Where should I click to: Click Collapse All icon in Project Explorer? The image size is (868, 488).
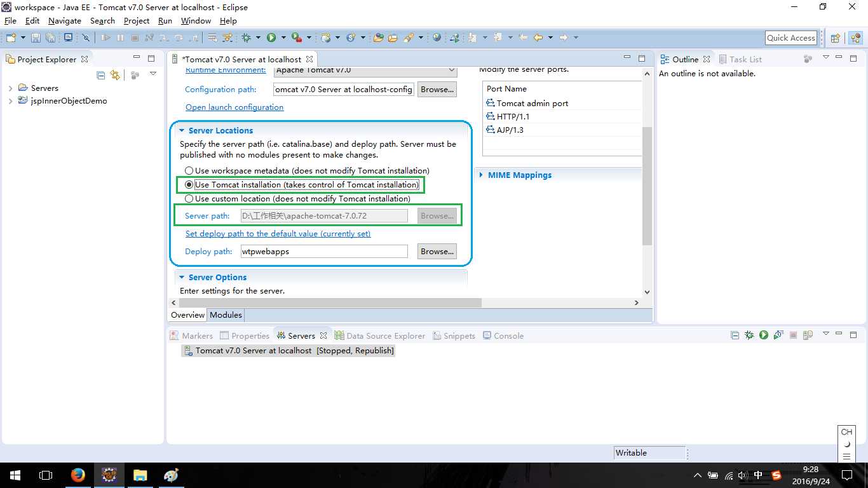101,75
